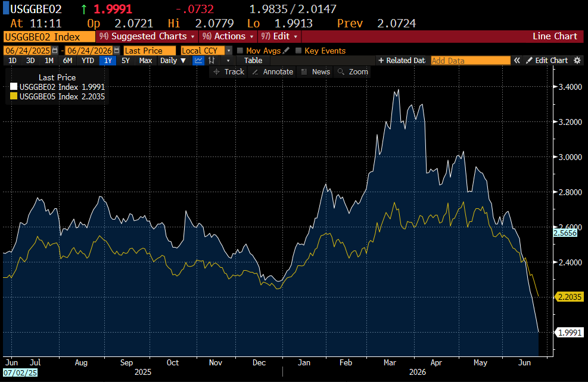This screenshot has width=588, height=382.
Task: Select the 1Y range
Action: coord(108,60)
